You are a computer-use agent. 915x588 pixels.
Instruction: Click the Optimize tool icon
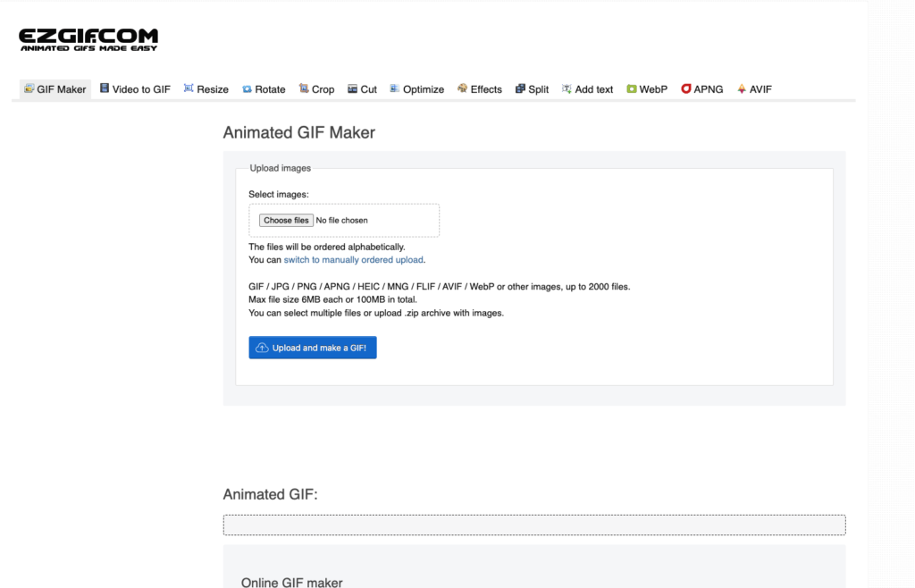click(x=395, y=88)
